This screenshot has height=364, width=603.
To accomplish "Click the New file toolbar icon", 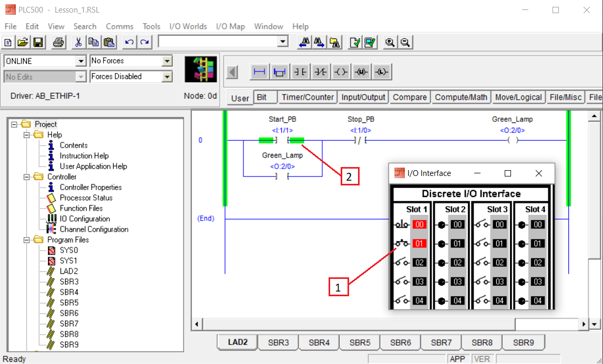I will point(8,42).
